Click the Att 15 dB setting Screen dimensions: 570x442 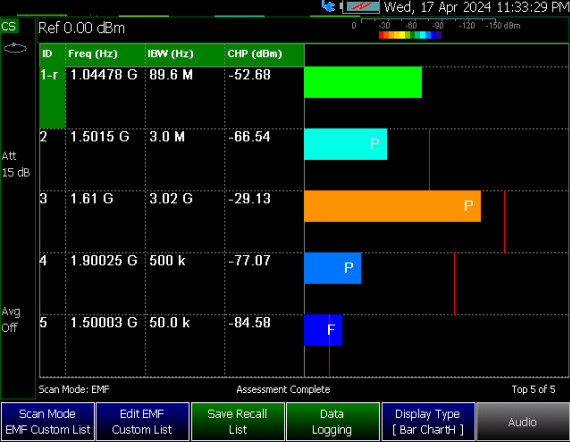coord(16,164)
